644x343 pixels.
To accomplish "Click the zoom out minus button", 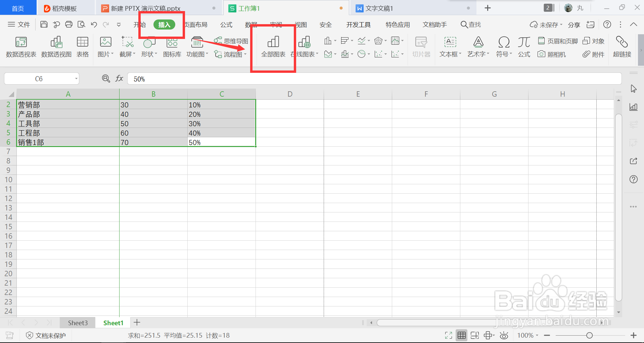I will [547, 335].
